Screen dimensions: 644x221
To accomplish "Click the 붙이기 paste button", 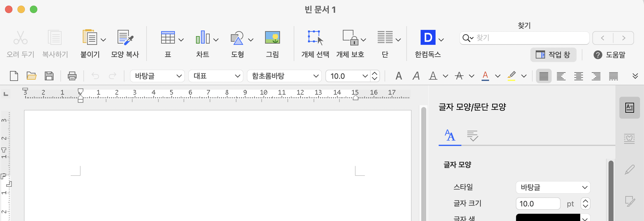I will point(90,38).
